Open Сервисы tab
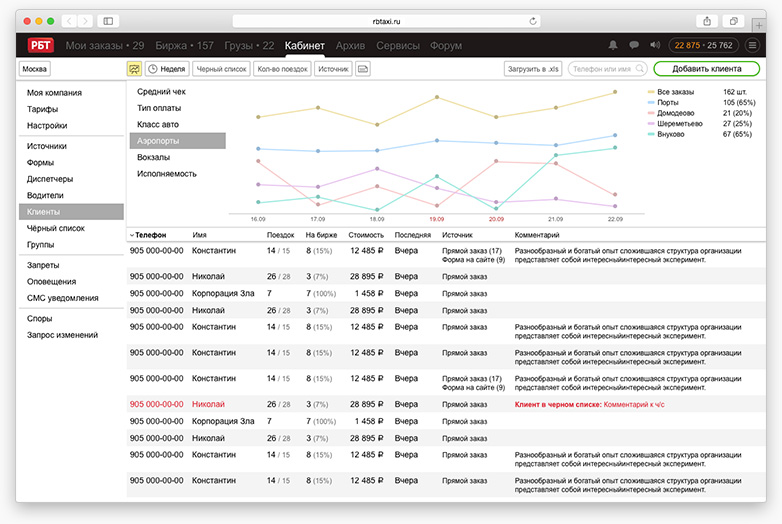Image resolution: width=782 pixels, height=524 pixels. pyautogui.click(x=397, y=45)
